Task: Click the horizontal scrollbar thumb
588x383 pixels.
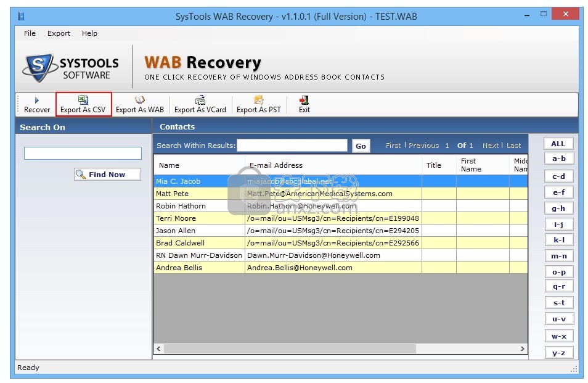Action: [290, 349]
